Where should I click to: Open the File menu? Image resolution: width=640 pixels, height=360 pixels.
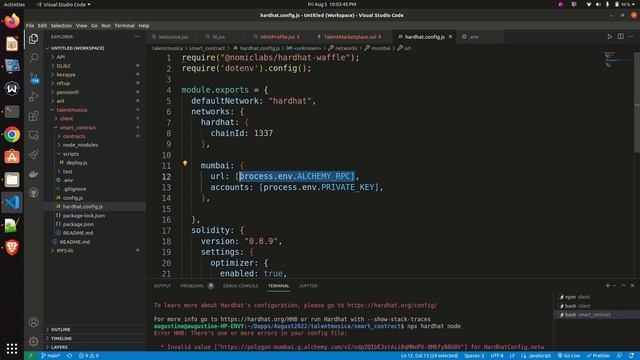[x=30, y=25]
